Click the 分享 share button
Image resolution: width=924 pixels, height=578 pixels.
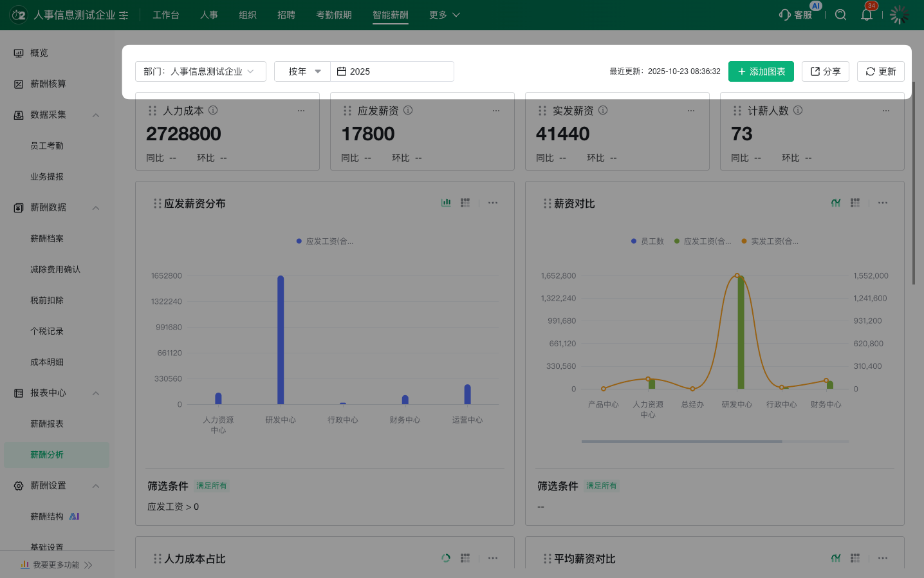(825, 71)
